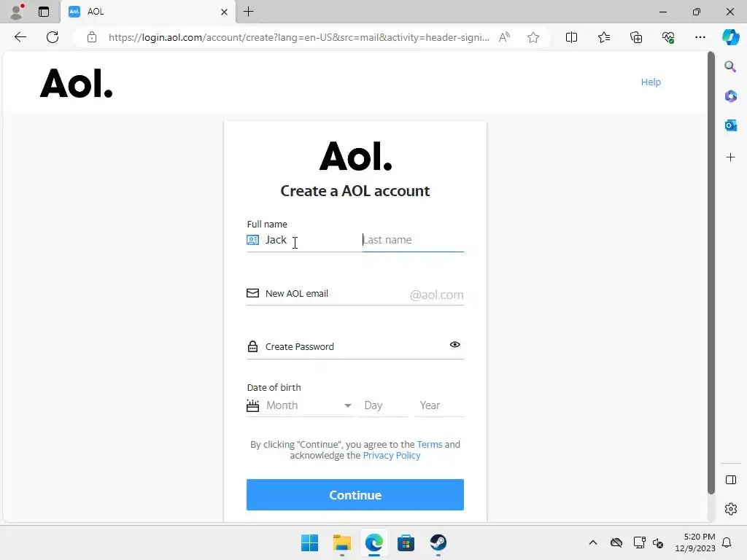This screenshot has width=747, height=560.
Task: Add page to favorites star icon
Action: click(x=533, y=37)
